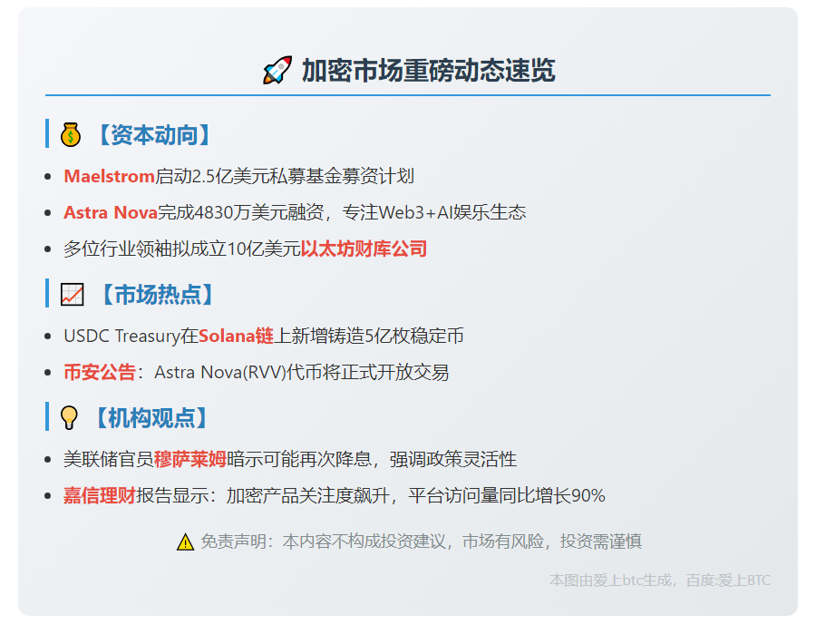Click the 【资本动向】 section heading
The height and width of the screenshot is (644, 816).
point(153,135)
